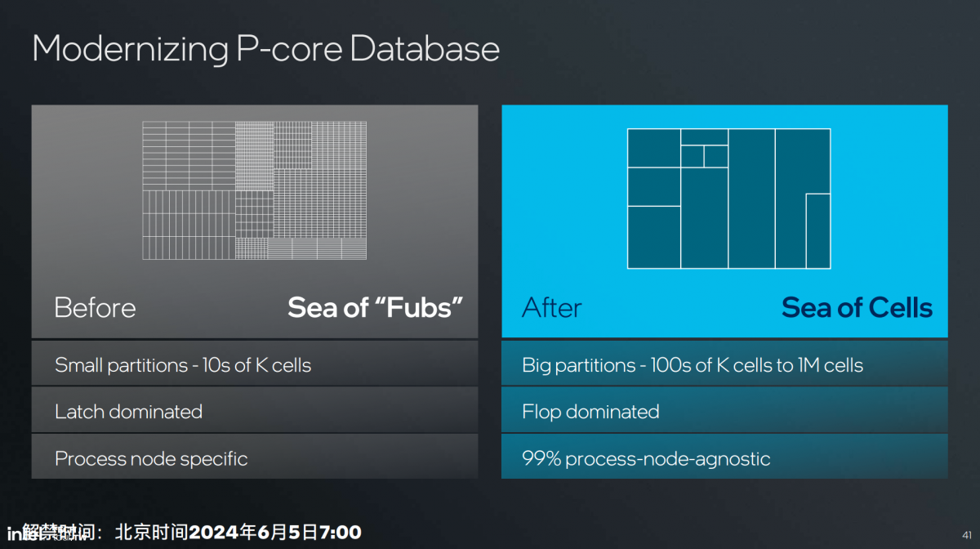Viewport: 980px width, 549px height.
Task: Select the 'Process node specific' row
Action: (255, 457)
